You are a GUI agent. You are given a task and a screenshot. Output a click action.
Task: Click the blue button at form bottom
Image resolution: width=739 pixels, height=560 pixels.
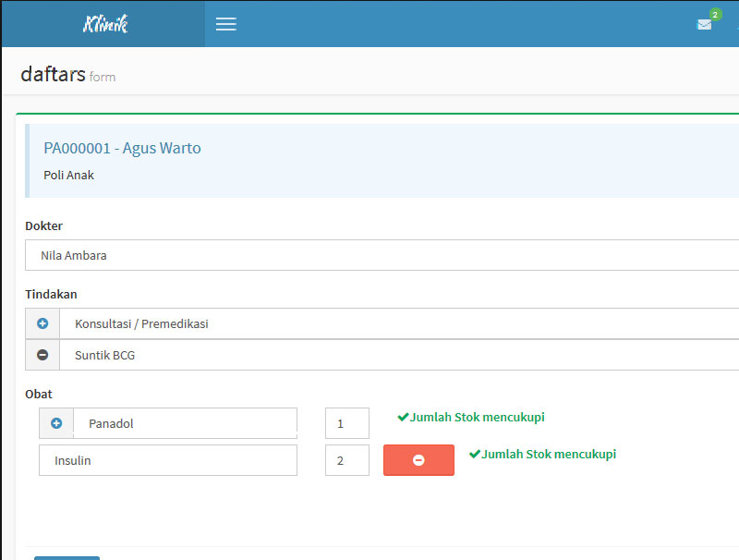67,557
